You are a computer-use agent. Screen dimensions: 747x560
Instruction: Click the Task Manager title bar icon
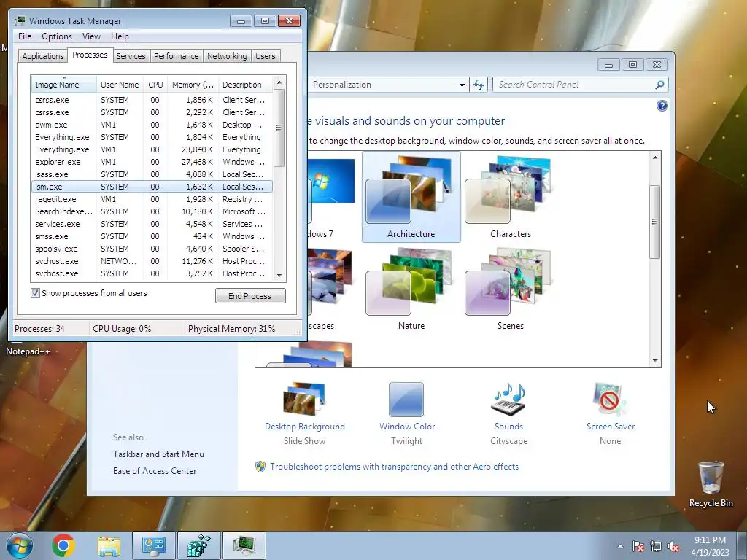pyautogui.click(x=20, y=20)
